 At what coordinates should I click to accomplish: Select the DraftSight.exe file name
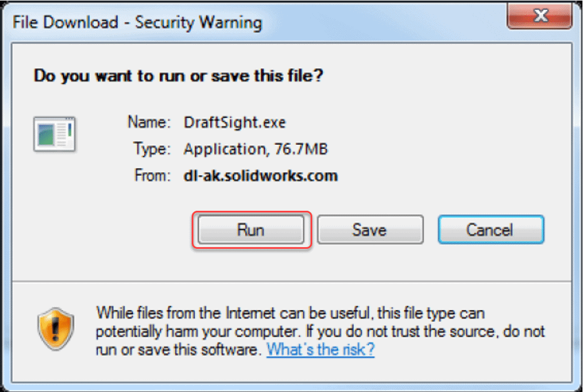pos(234,122)
